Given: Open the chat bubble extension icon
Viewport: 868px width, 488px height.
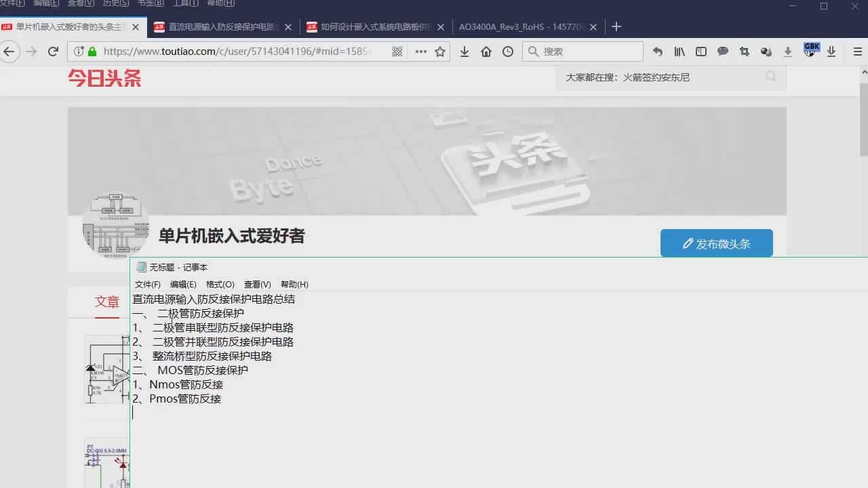Looking at the screenshot, I should [723, 52].
